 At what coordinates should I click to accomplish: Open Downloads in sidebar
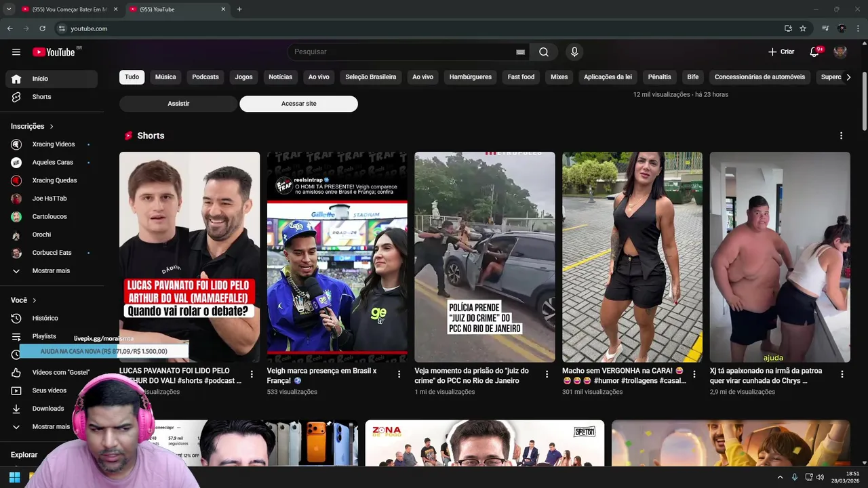pyautogui.click(x=51, y=409)
